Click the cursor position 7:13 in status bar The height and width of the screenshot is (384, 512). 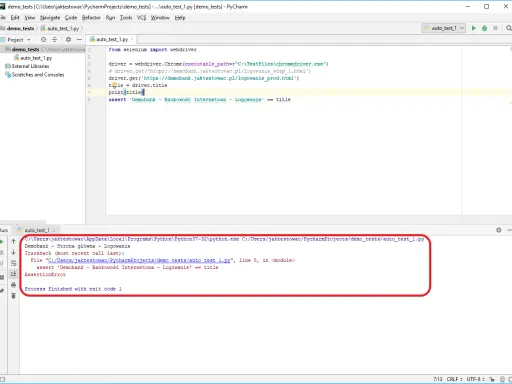point(438,379)
